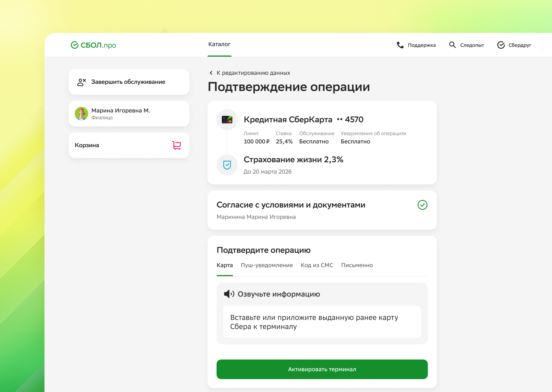The height and width of the screenshot is (392, 552).
Task: Open Следопыт search label
Action: click(x=472, y=45)
